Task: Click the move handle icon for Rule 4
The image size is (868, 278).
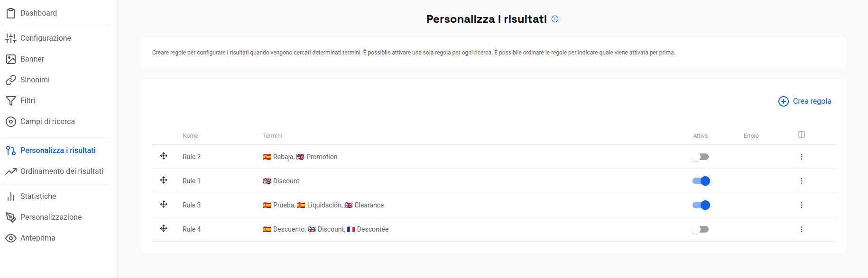Action: [164, 228]
